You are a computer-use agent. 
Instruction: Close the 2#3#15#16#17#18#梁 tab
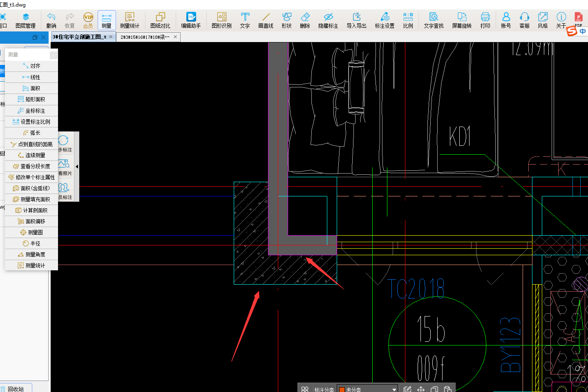pyautogui.click(x=175, y=37)
